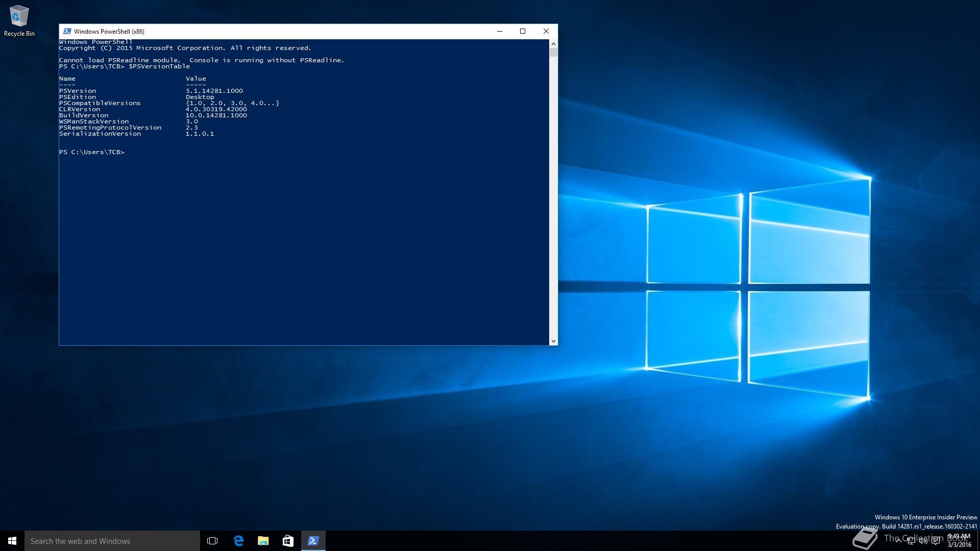The image size is (980, 551).
Task: Maximize the PowerShell window
Action: pyautogui.click(x=523, y=31)
